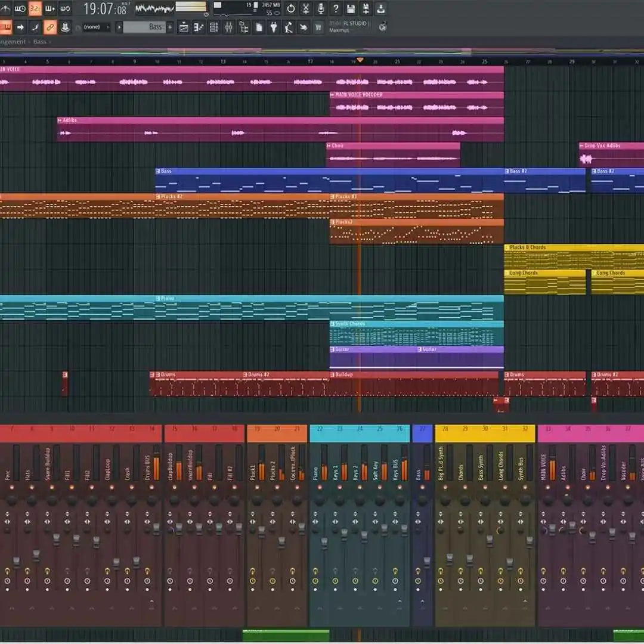Open the Bass pattern selector dropdown

pos(146,27)
